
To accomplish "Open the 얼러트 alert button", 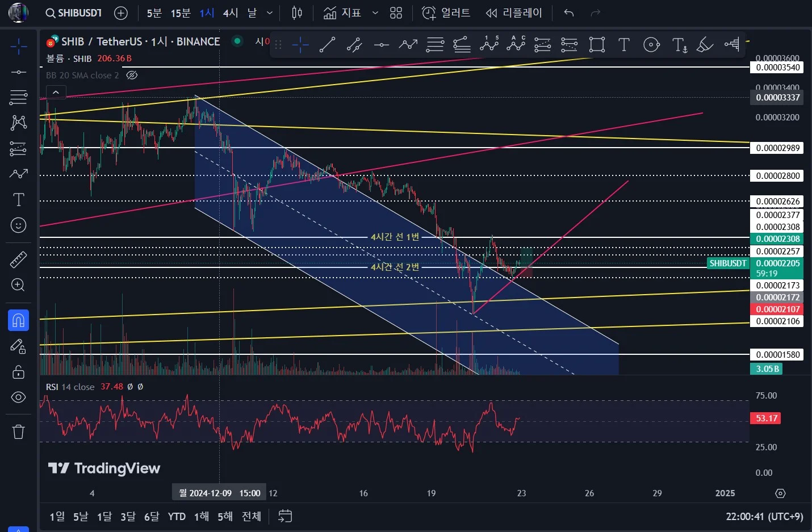I will (x=446, y=12).
